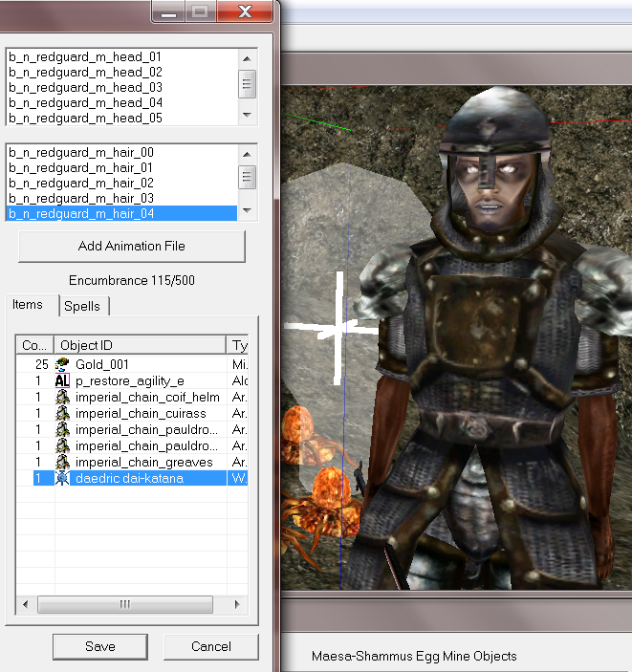Image resolution: width=632 pixels, height=672 pixels.
Task: Items table left scroll arrow
Action: pyautogui.click(x=25, y=604)
